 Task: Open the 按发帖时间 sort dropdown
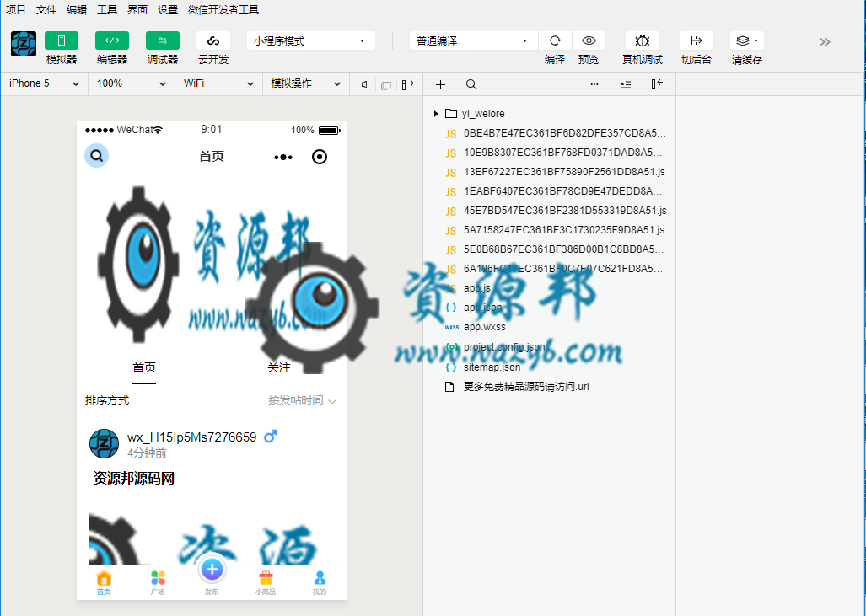click(302, 401)
